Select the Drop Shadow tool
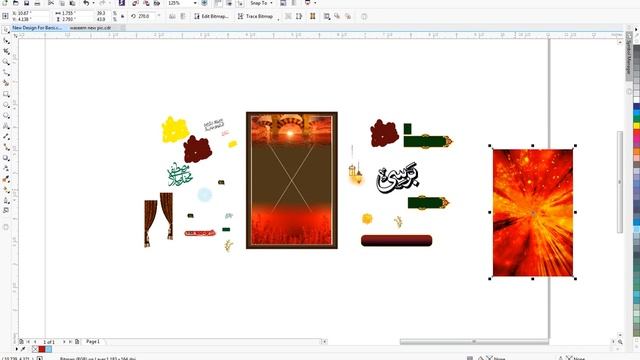 [6, 158]
